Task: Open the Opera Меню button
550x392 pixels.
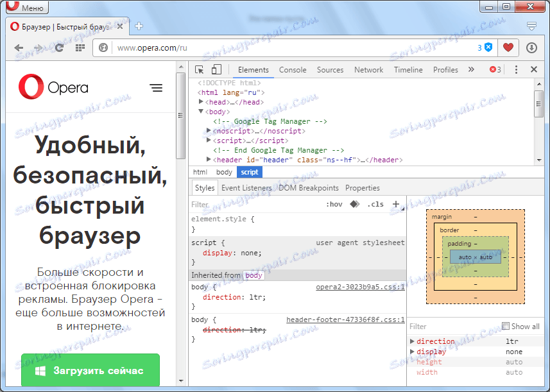Action: [27, 6]
